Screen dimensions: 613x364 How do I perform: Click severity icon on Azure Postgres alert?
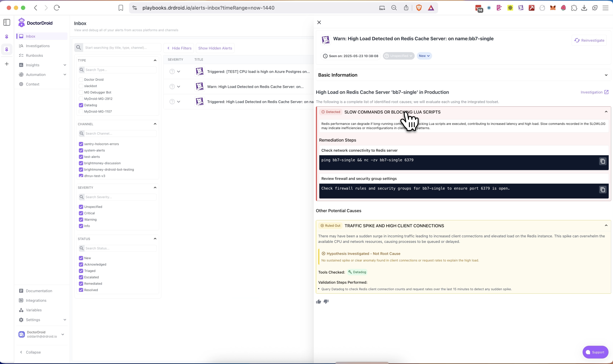pos(172,72)
